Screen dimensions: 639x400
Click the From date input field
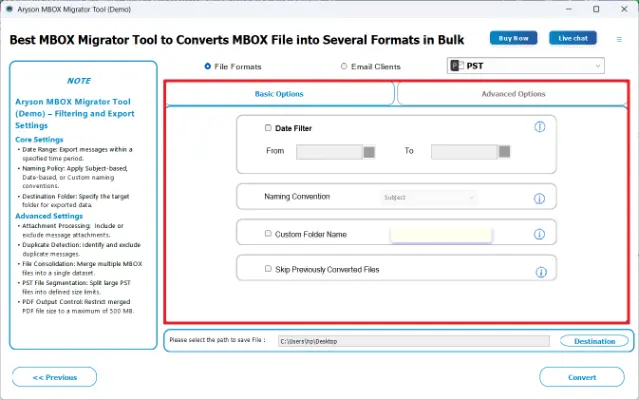pos(329,152)
